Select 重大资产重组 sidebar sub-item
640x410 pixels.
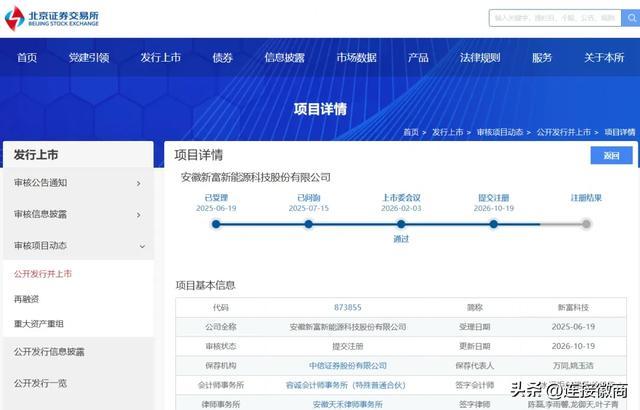[x=39, y=324]
